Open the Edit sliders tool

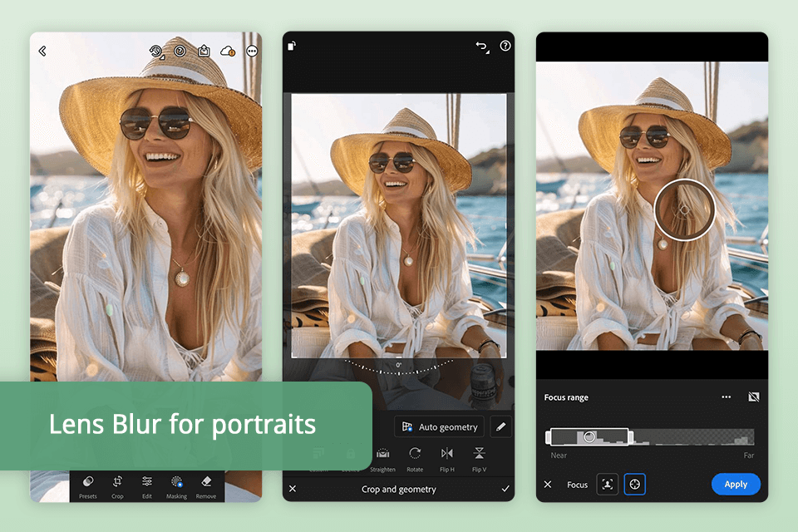[x=147, y=486]
